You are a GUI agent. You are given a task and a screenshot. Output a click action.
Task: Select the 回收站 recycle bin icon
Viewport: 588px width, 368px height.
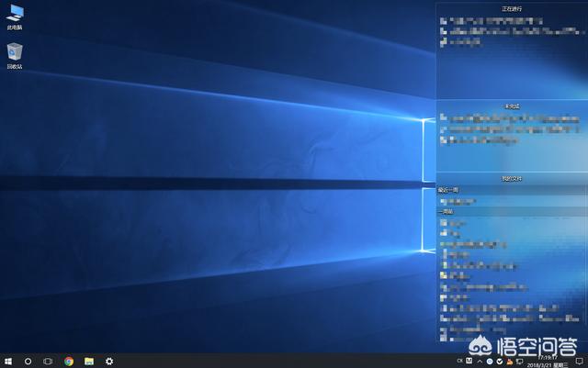15,56
